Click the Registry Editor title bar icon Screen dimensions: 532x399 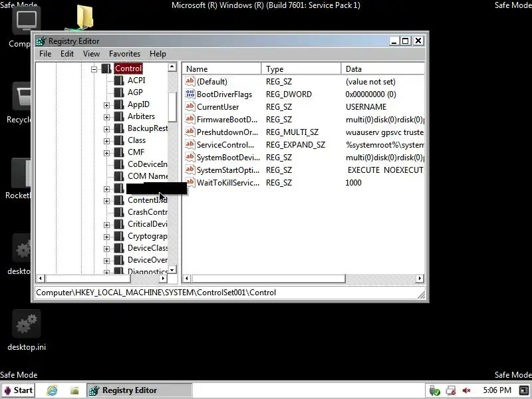click(41, 41)
